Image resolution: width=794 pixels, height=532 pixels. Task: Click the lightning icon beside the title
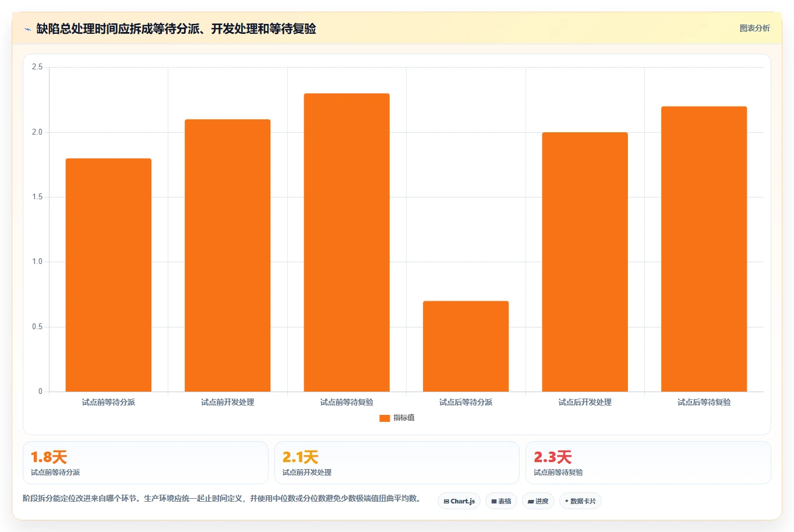click(x=27, y=29)
